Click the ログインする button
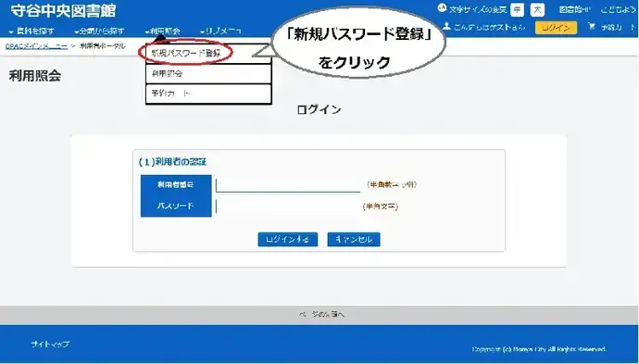 (x=288, y=240)
